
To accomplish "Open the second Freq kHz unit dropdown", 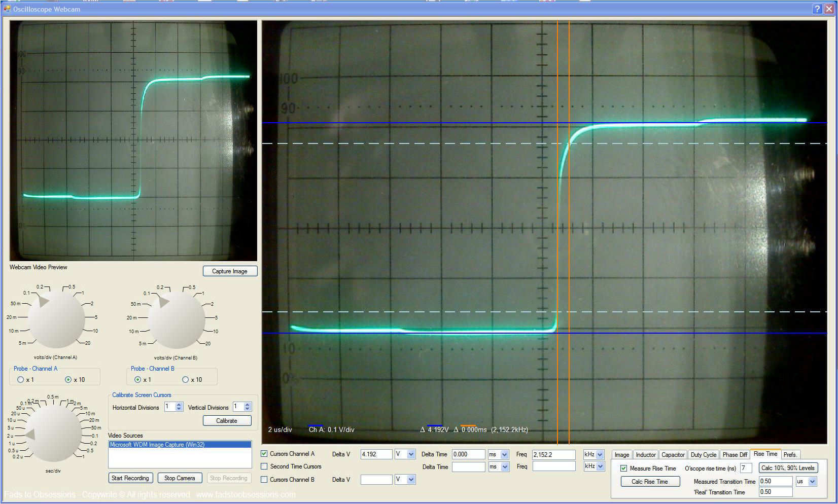I will tap(600, 466).
